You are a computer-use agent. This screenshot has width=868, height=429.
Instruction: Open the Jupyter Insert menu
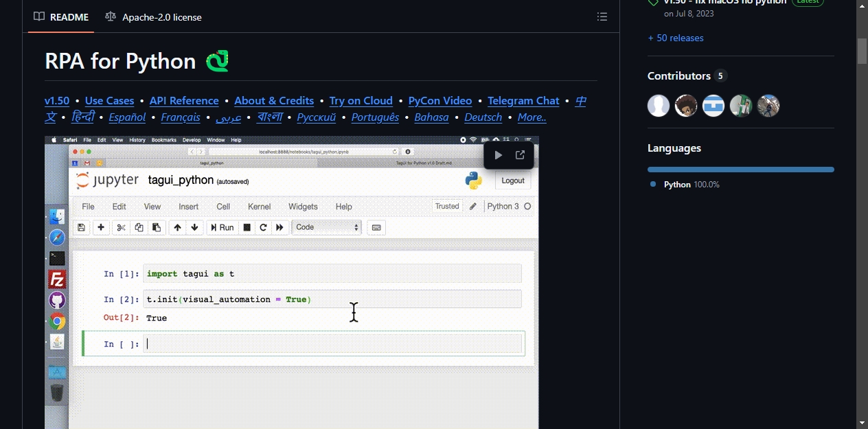click(189, 207)
